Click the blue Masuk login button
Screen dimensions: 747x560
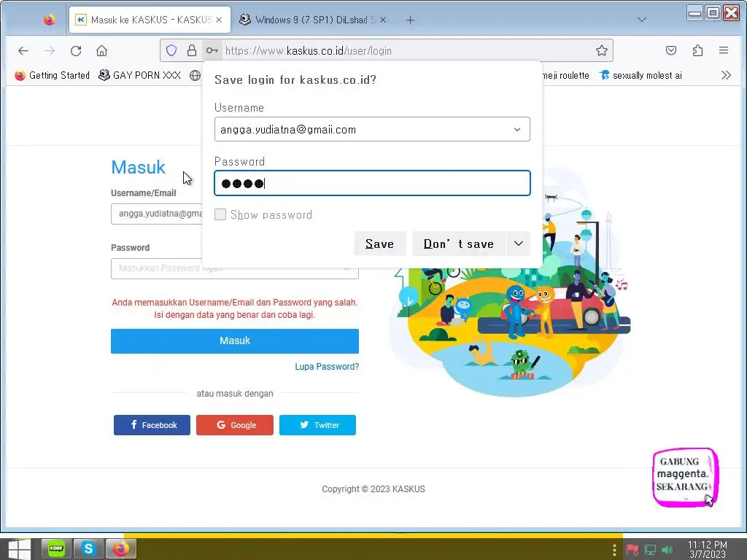point(235,341)
